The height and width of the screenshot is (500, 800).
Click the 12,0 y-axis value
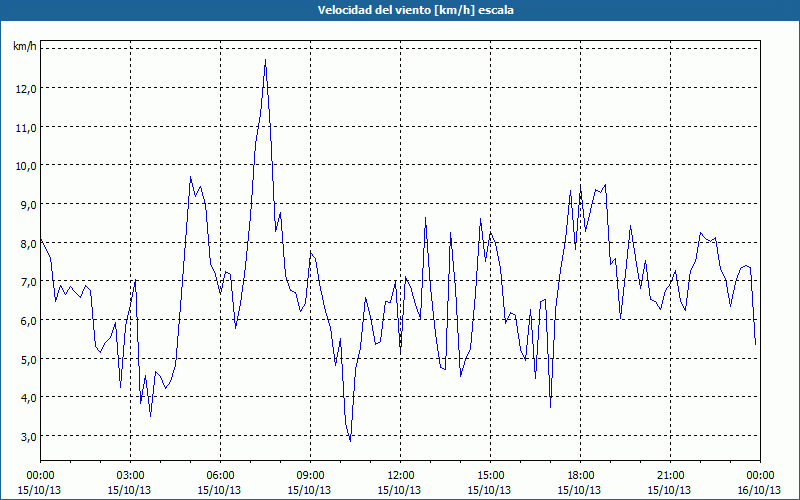pos(26,89)
